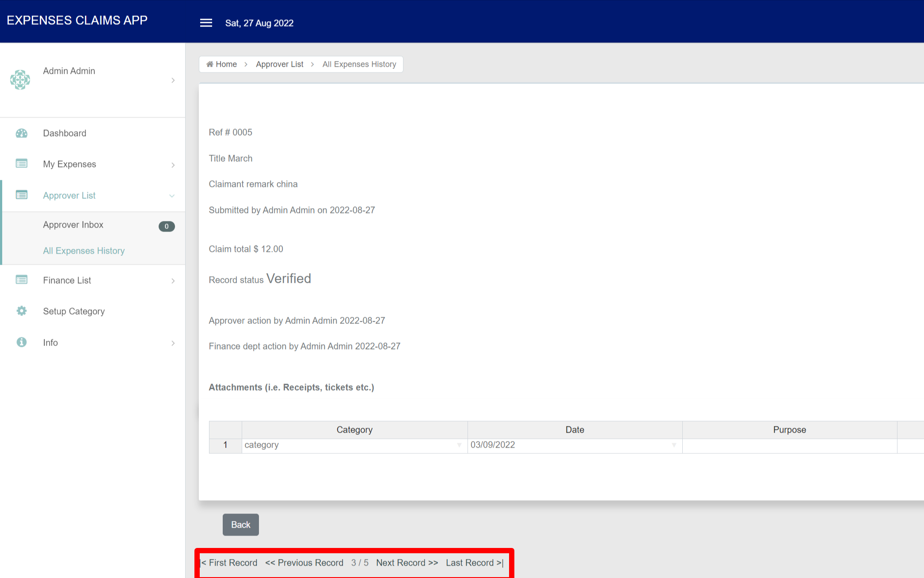The height and width of the screenshot is (578, 924).
Task: Click the Admin Admin avatar icon
Action: pyautogui.click(x=20, y=80)
